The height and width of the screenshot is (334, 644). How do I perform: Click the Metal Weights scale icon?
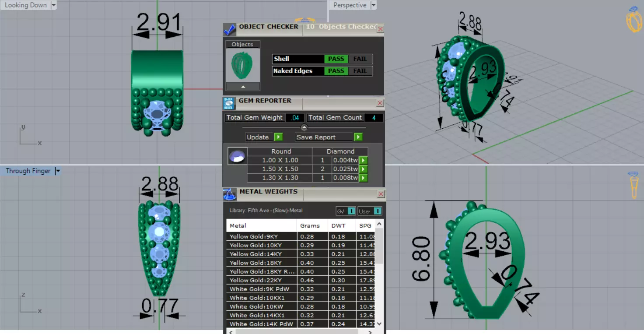click(x=230, y=194)
